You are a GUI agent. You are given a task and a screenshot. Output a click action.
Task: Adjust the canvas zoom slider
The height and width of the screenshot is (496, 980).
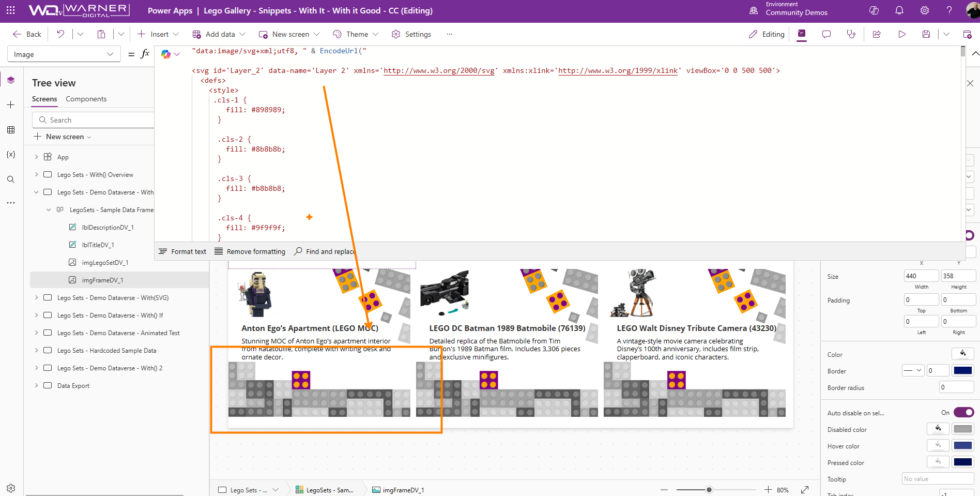[709, 490]
